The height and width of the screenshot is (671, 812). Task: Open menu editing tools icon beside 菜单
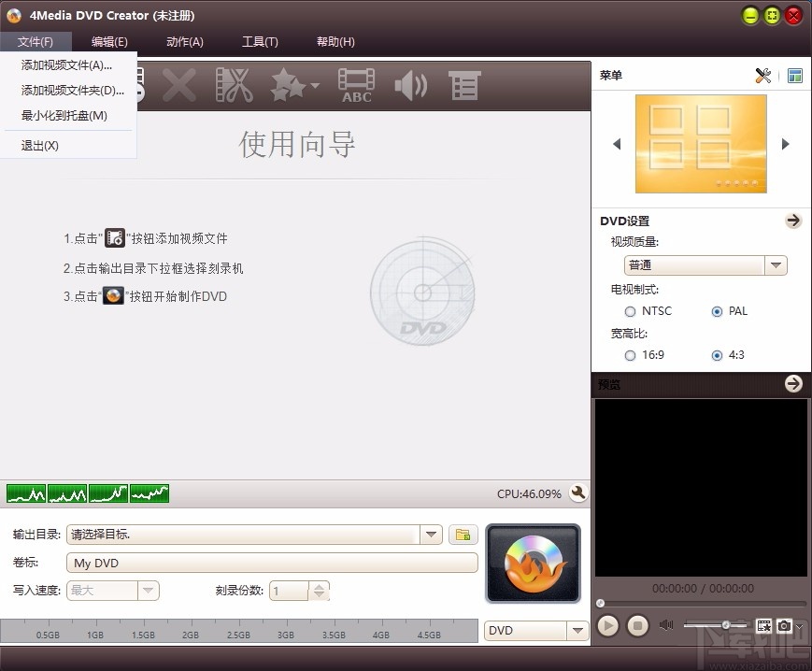pyautogui.click(x=763, y=75)
